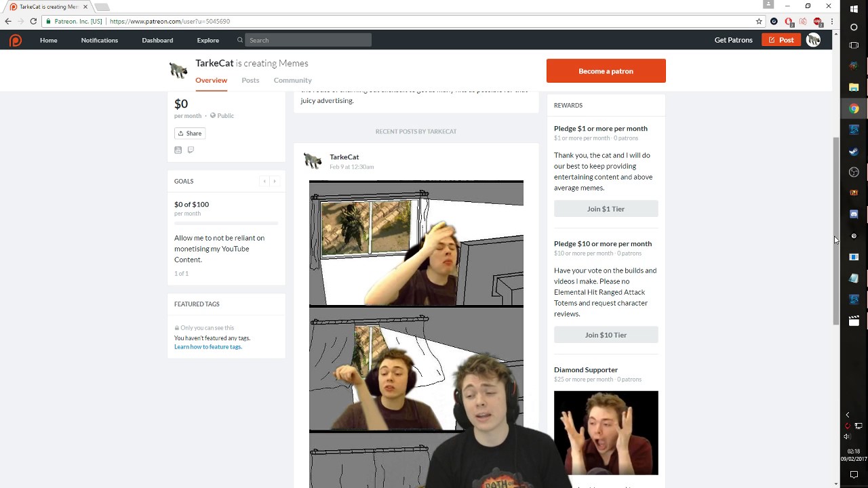Click the Public visibility label

click(x=222, y=116)
